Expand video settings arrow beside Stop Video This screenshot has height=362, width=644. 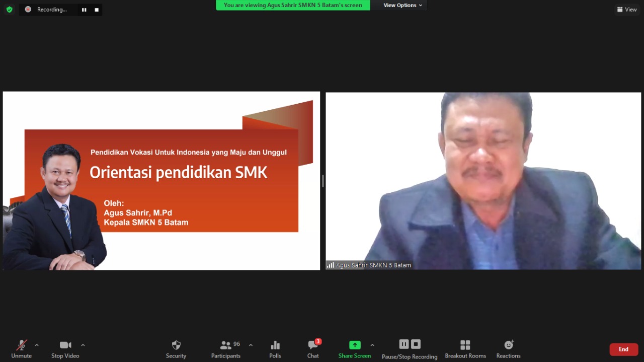(83, 345)
